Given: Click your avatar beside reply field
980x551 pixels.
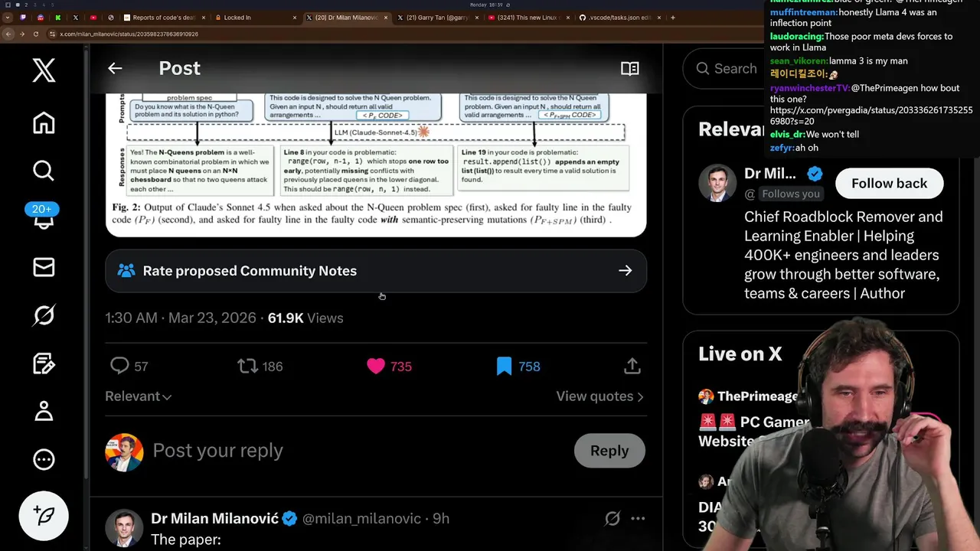Looking at the screenshot, I should click(x=124, y=452).
